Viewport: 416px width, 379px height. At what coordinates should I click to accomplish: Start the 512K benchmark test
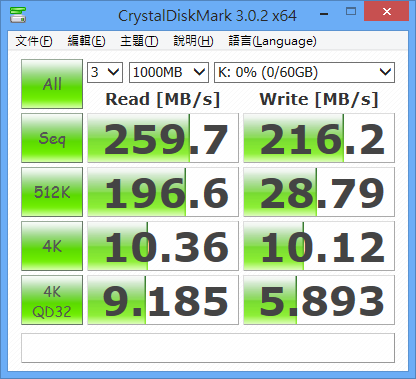[52, 192]
